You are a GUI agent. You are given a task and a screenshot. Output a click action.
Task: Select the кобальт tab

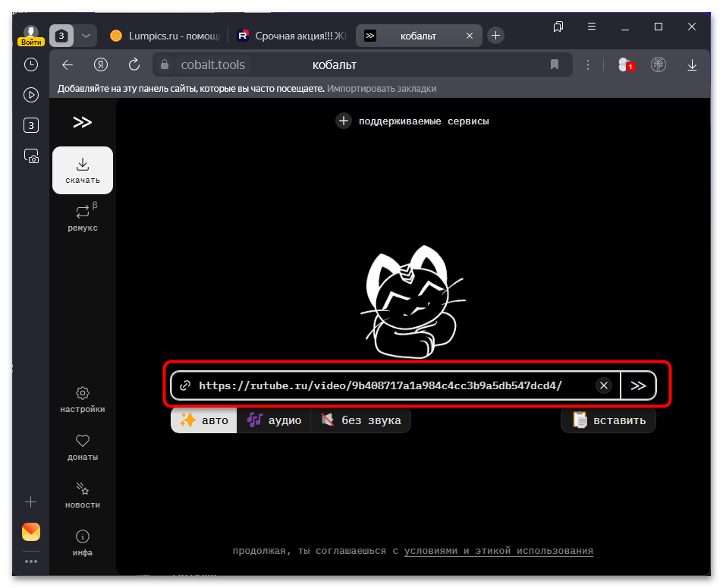(x=419, y=36)
